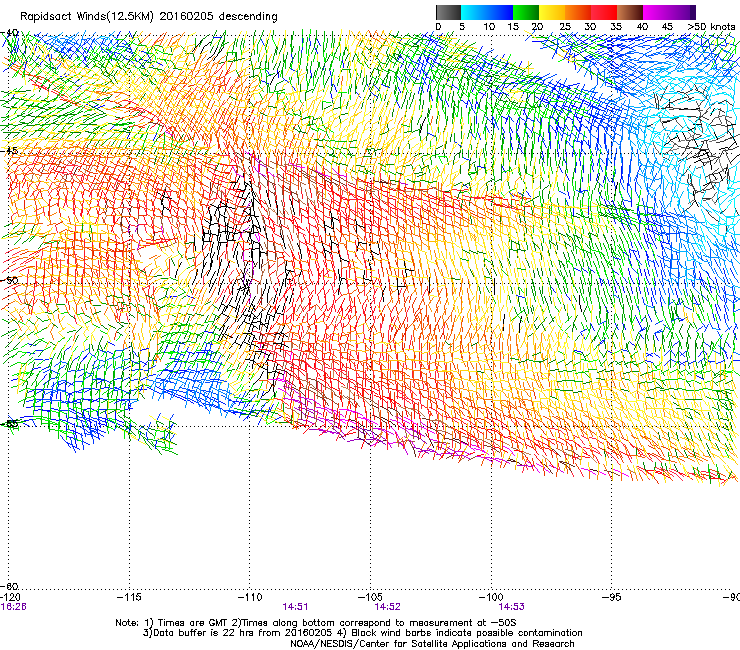Click the magenta 40-45 knots legend swatch
This screenshot has width=740, height=650.
pos(656,12)
